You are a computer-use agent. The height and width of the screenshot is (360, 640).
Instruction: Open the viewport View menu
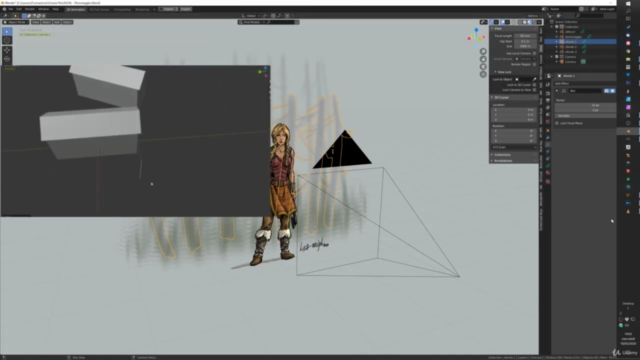click(36, 22)
